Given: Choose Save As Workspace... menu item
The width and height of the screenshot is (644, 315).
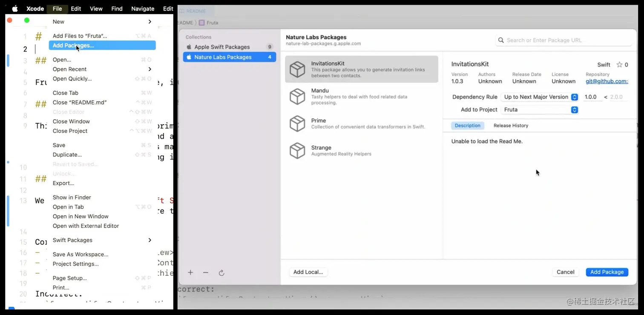Looking at the screenshot, I should point(102,254).
